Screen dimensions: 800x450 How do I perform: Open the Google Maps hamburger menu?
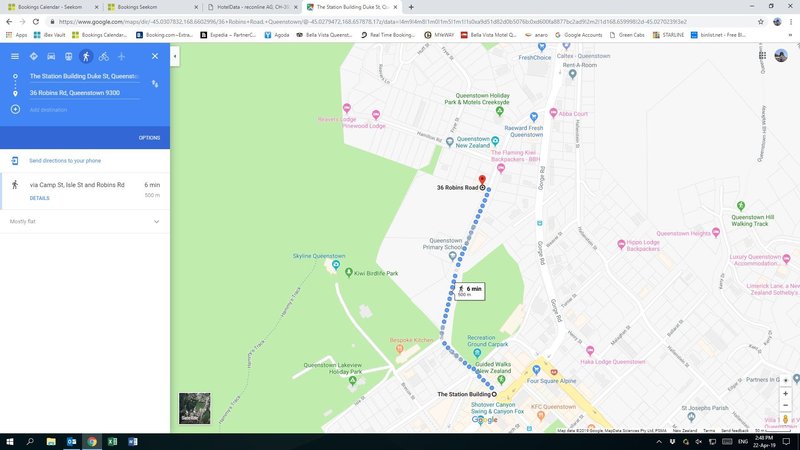[x=14, y=56]
